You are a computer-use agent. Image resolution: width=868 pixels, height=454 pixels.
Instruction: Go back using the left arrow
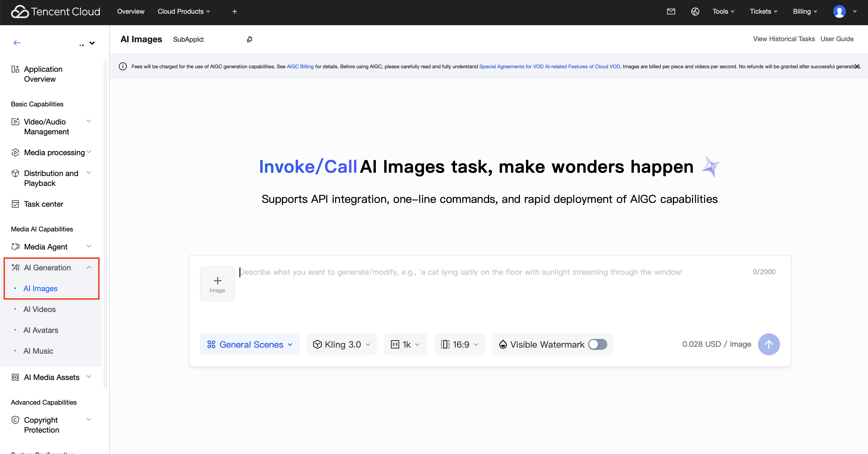coord(17,43)
